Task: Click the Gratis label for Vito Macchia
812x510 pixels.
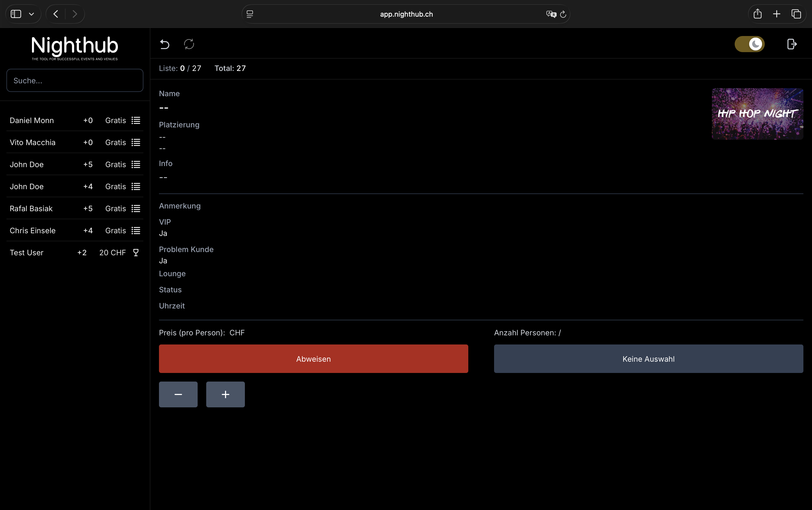Action: coord(116,142)
